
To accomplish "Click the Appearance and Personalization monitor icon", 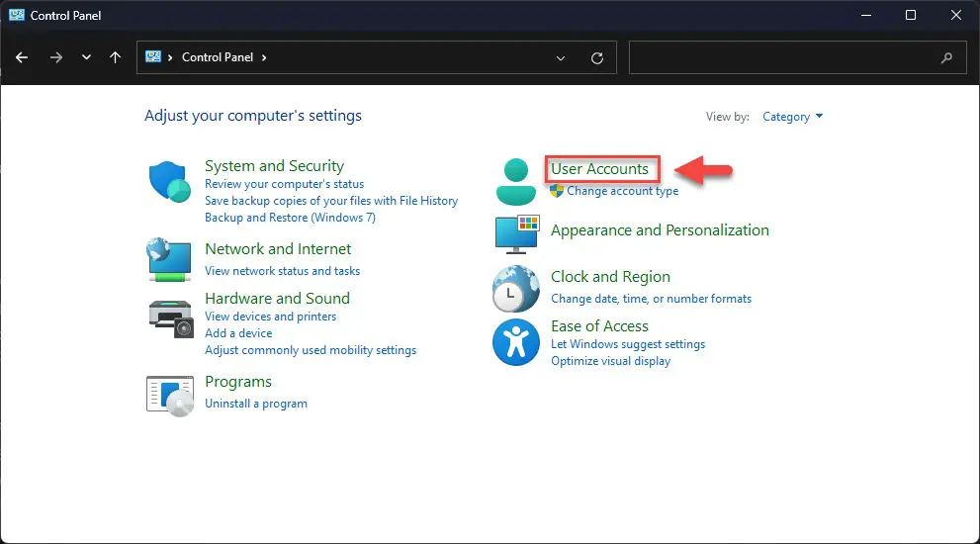I will [515, 233].
